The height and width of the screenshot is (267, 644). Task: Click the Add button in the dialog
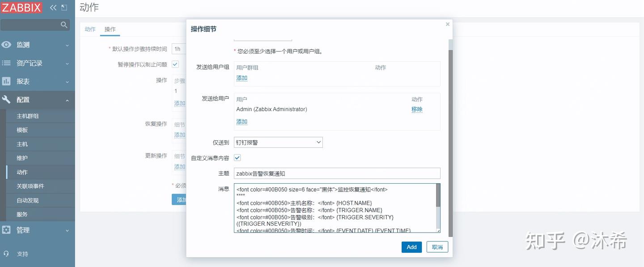coord(411,247)
